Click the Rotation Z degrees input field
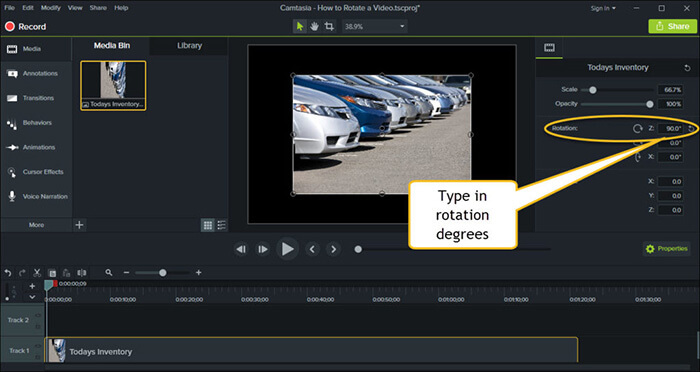 [671, 129]
